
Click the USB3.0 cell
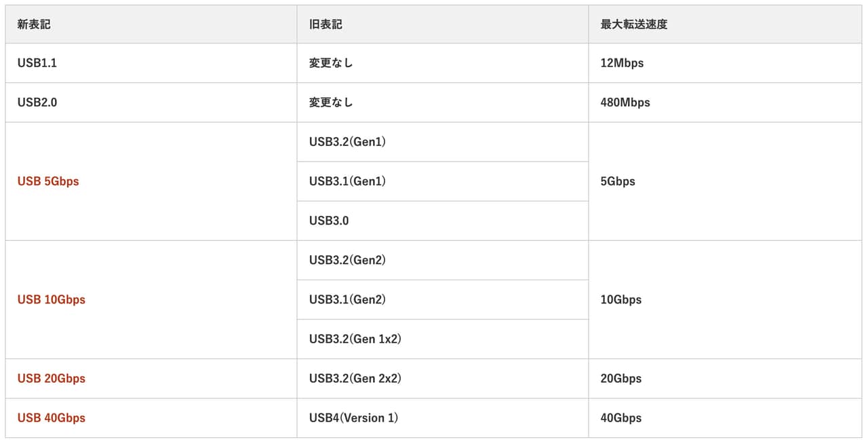point(329,221)
